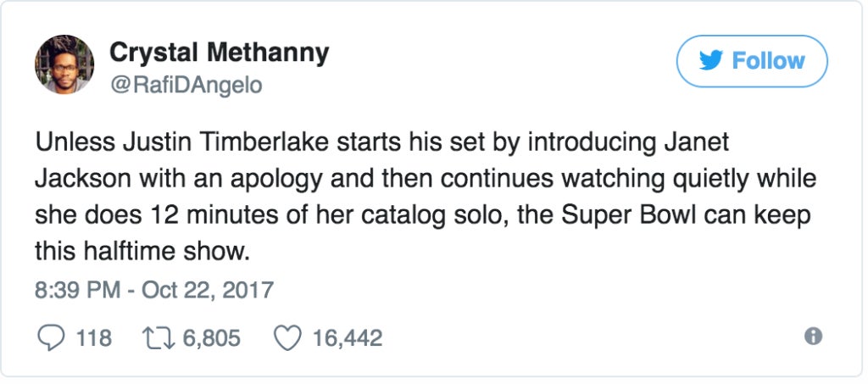This screenshot has width=868, height=384.
Task: Visit the @RafiDAngelo handle link
Action: point(186,86)
